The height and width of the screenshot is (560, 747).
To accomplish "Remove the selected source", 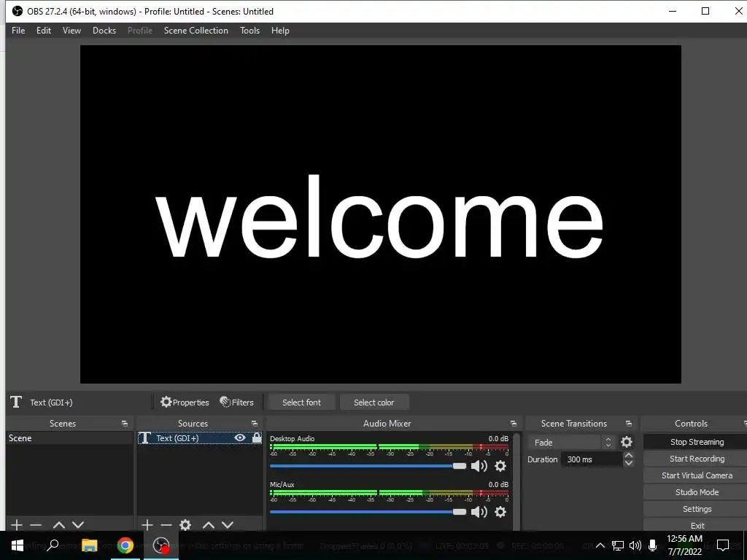I will coord(166,525).
